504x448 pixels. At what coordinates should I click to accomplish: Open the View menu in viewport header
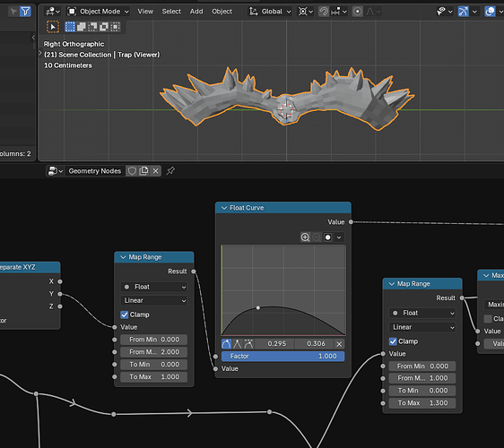(145, 12)
